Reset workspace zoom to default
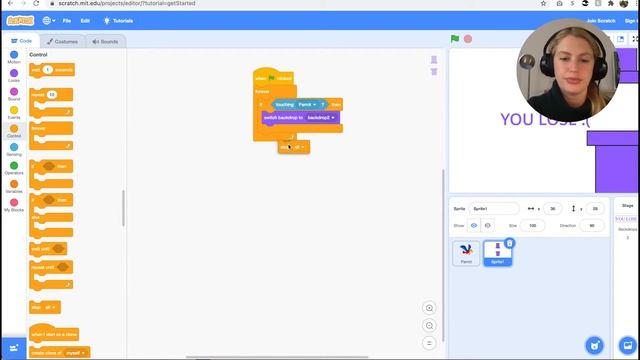640x360 pixels. pos(429,343)
